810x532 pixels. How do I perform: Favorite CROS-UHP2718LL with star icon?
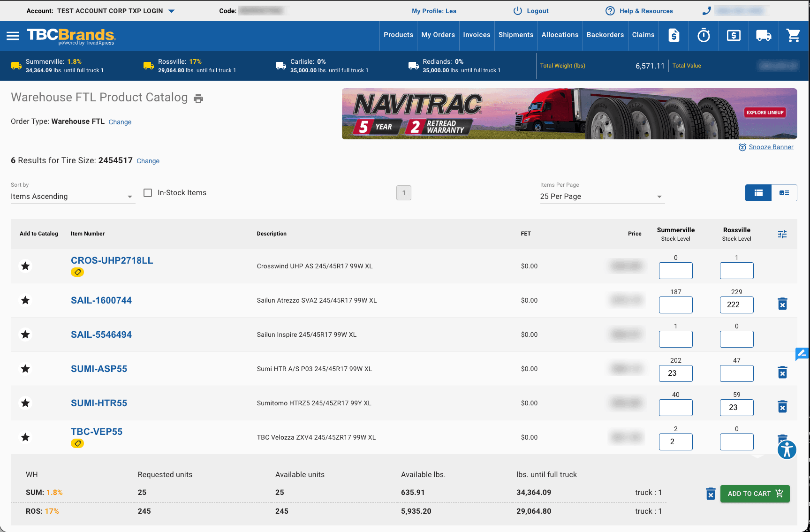(x=25, y=266)
